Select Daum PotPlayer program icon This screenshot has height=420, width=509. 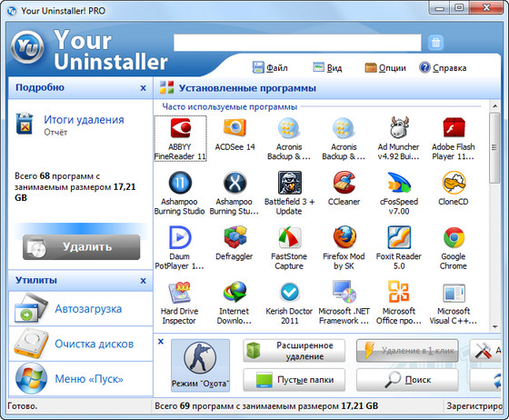pyautogui.click(x=180, y=237)
